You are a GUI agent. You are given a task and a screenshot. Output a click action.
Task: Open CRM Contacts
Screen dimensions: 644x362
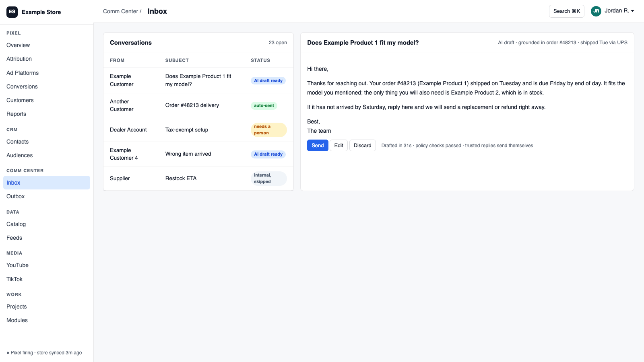click(47, 142)
